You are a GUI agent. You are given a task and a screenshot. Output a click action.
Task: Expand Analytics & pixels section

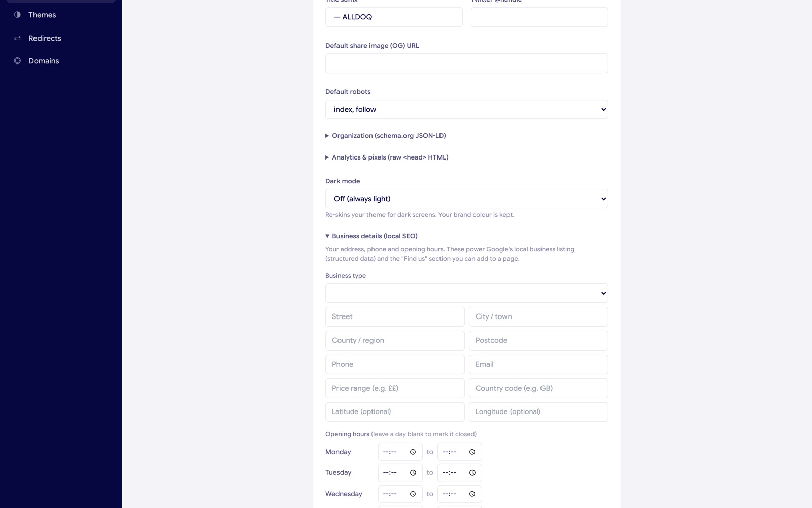pos(387,157)
